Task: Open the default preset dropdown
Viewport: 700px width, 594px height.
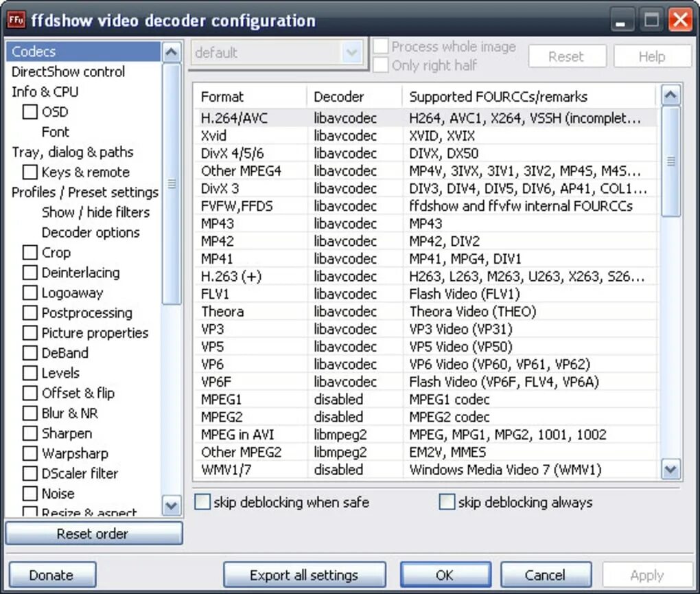Action: [x=352, y=53]
